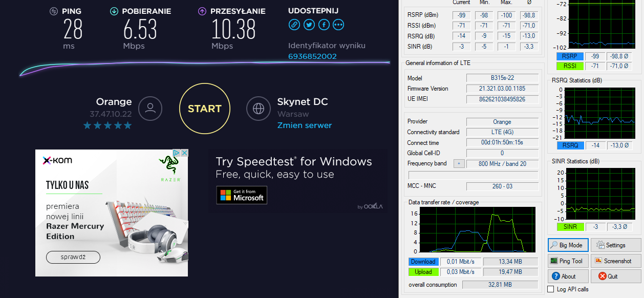Open result ID link 6936852002
The height and width of the screenshot is (298, 644).
[312, 56]
